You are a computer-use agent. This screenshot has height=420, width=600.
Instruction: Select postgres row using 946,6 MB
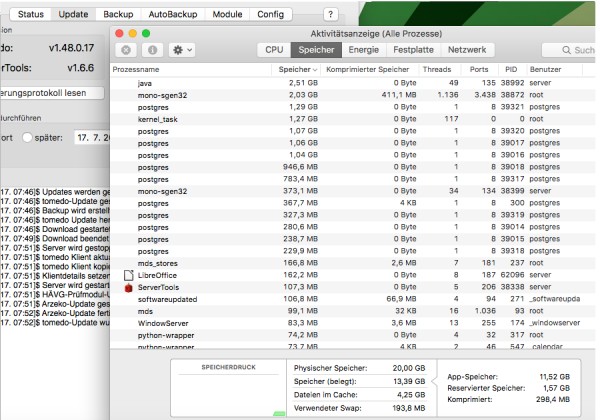click(x=353, y=167)
